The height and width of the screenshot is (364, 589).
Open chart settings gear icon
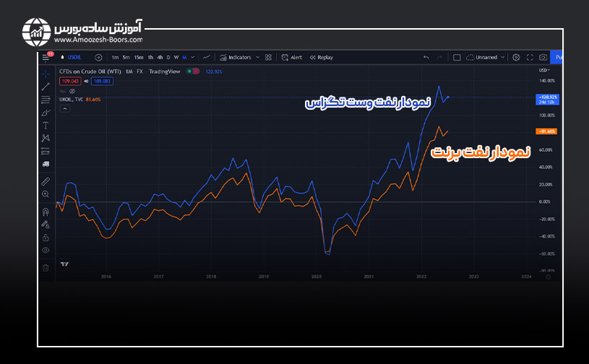point(516,57)
